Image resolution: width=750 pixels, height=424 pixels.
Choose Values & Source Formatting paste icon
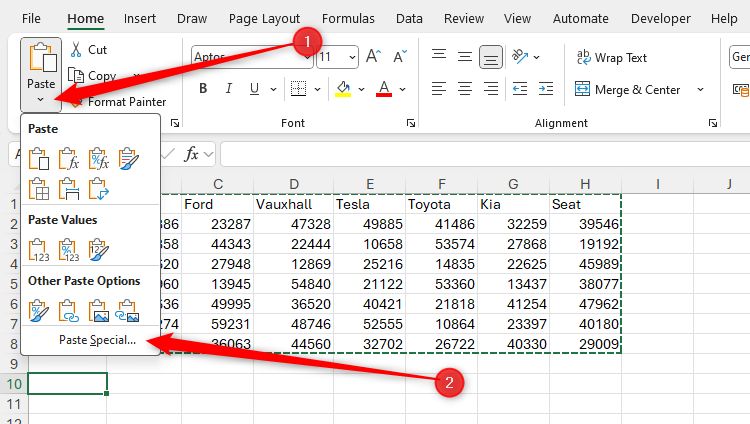click(99, 250)
